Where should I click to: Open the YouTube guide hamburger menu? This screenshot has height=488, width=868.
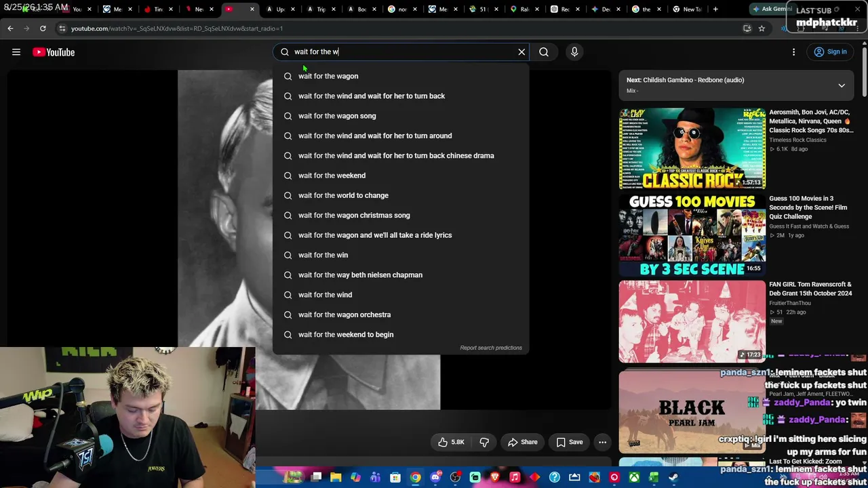(x=16, y=52)
